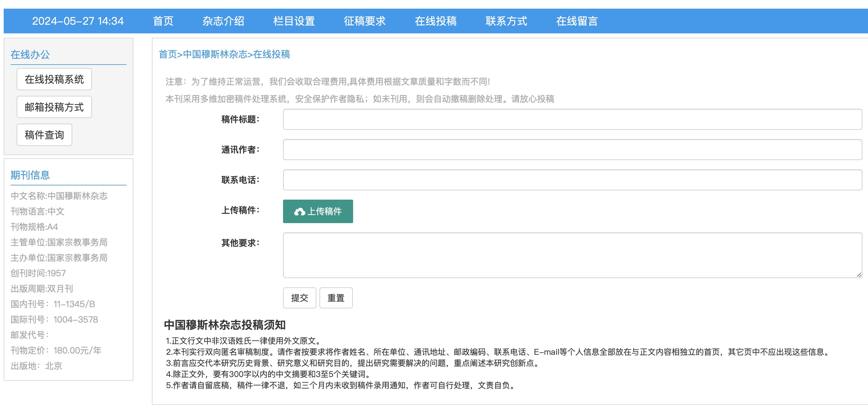This screenshot has width=868, height=411.
Task: Reset the form with 重置
Action: [336, 298]
